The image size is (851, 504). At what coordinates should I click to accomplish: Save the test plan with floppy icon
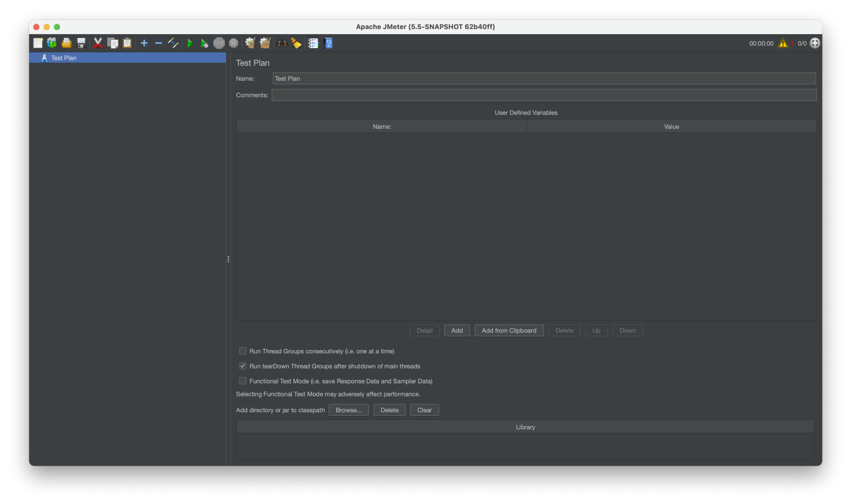[x=81, y=43]
